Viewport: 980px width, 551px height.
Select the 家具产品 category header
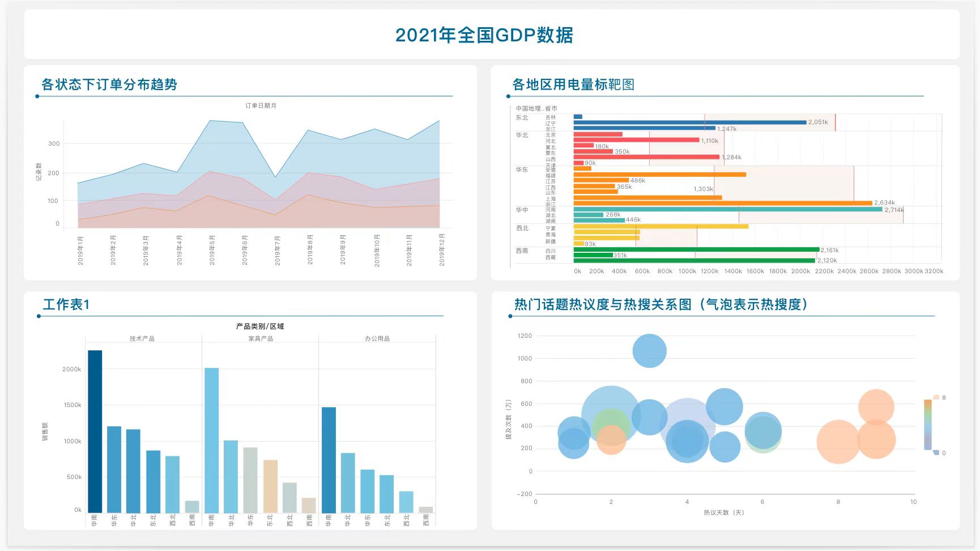click(261, 338)
